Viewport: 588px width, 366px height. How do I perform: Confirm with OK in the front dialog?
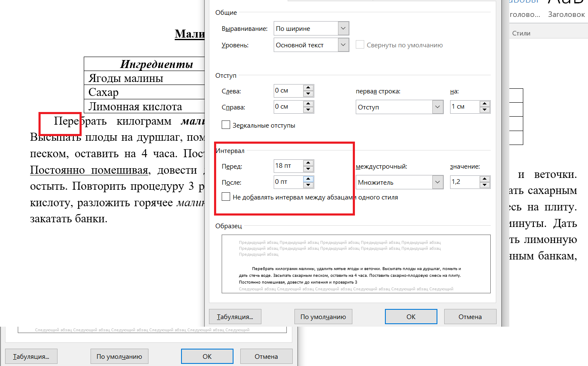411,317
